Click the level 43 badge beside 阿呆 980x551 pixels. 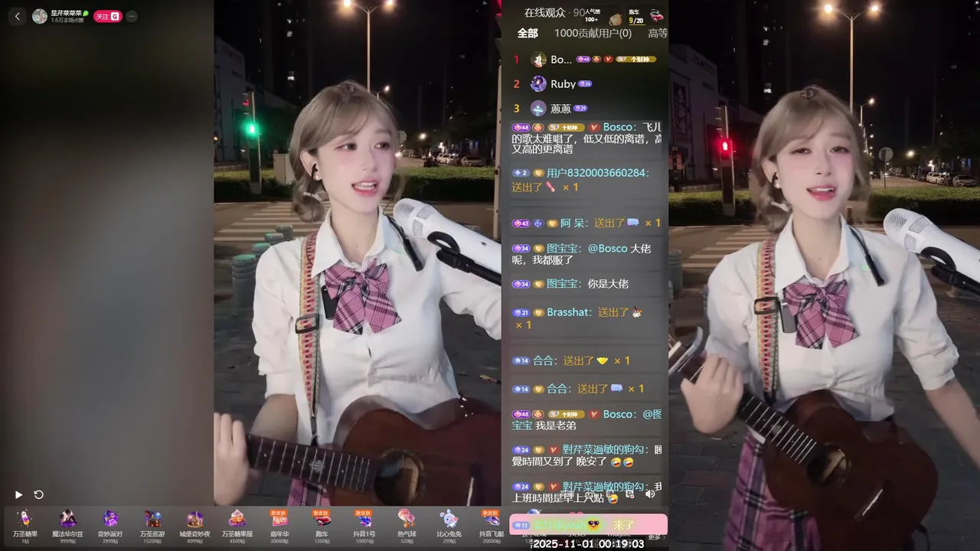pos(521,223)
